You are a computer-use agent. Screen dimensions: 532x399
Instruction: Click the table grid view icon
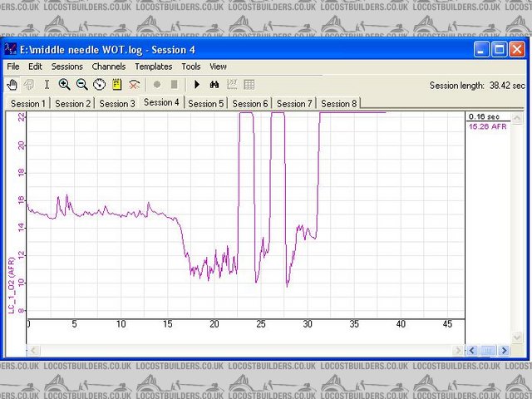[x=249, y=85]
